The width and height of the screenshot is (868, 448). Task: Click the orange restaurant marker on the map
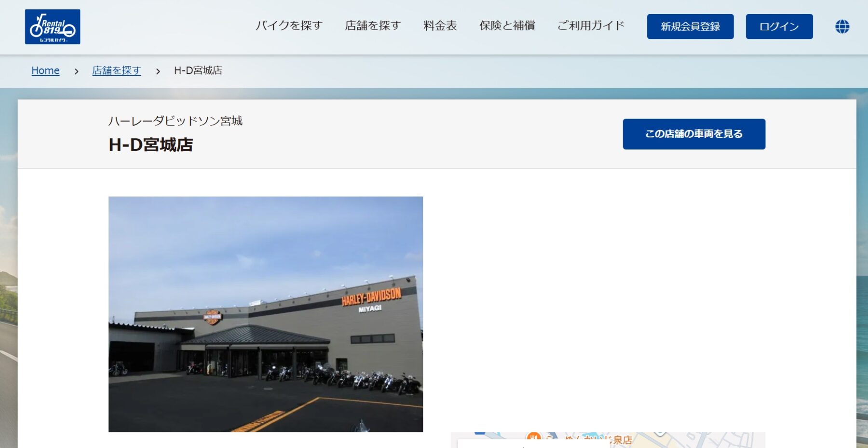[x=533, y=437]
